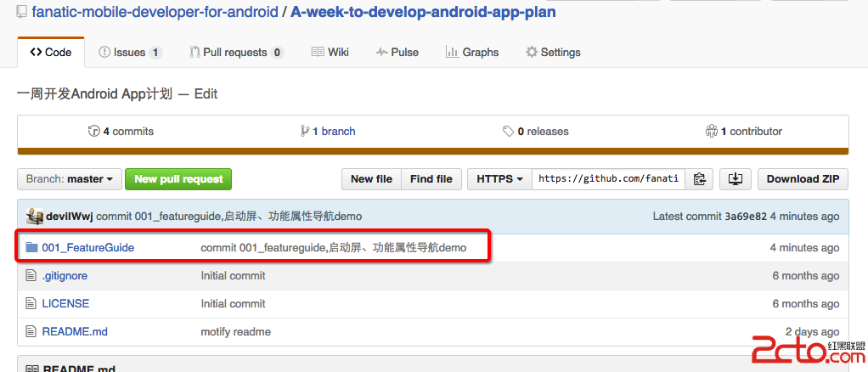Click the Pull requests count badge 0

pyautogui.click(x=277, y=53)
